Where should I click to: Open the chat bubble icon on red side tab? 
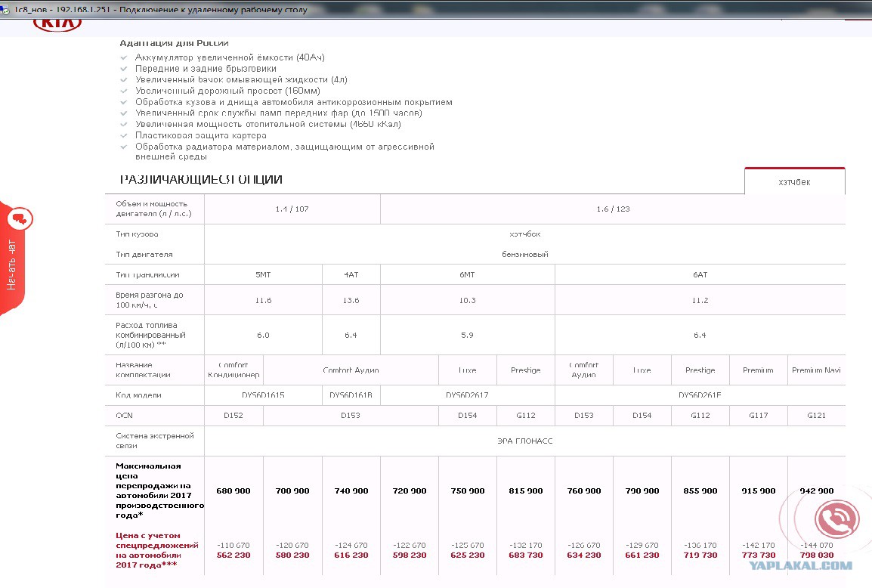(20, 219)
